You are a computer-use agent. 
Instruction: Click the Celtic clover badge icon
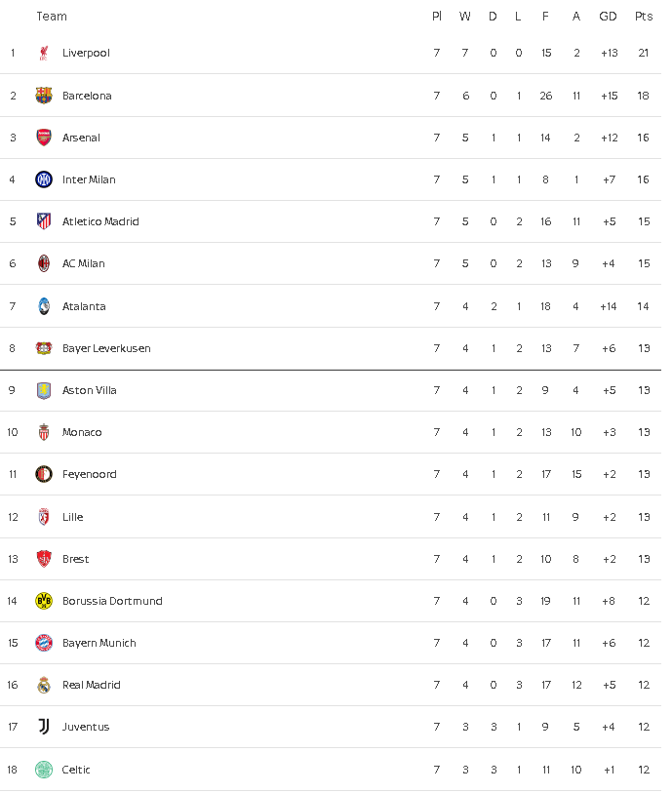tap(44, 770)
